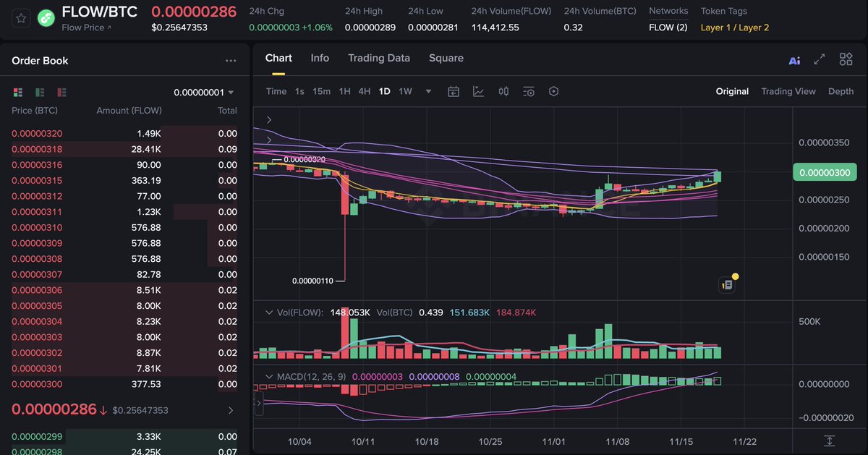Collapse the MACD indicator chevron
Screen dimensions: 868x455
269,377
